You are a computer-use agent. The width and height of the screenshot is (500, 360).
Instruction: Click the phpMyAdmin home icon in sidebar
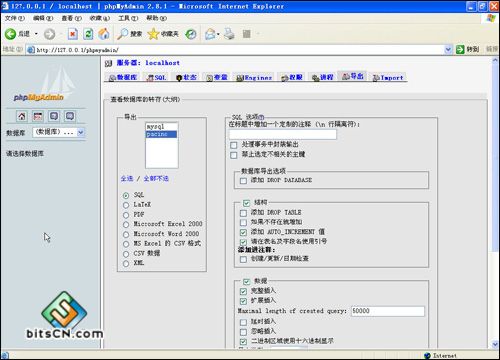[22, 116]
